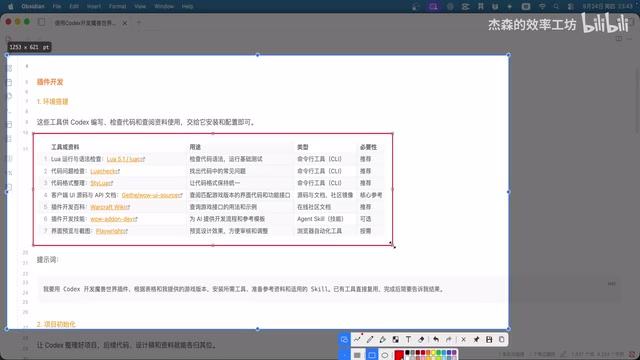This screenshot has height=360, width=640.
Task: Save the screenshot with the disk icon
Action: click(489, 340)
